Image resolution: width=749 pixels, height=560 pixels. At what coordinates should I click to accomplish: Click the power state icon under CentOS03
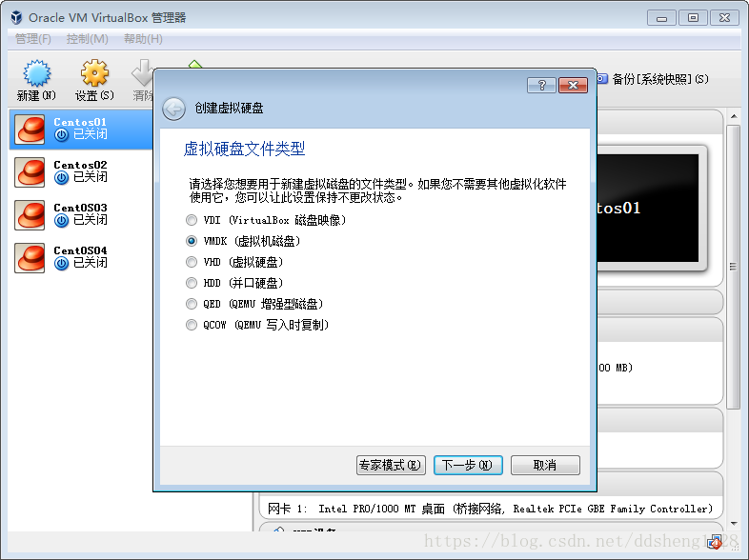pos(61,221)
